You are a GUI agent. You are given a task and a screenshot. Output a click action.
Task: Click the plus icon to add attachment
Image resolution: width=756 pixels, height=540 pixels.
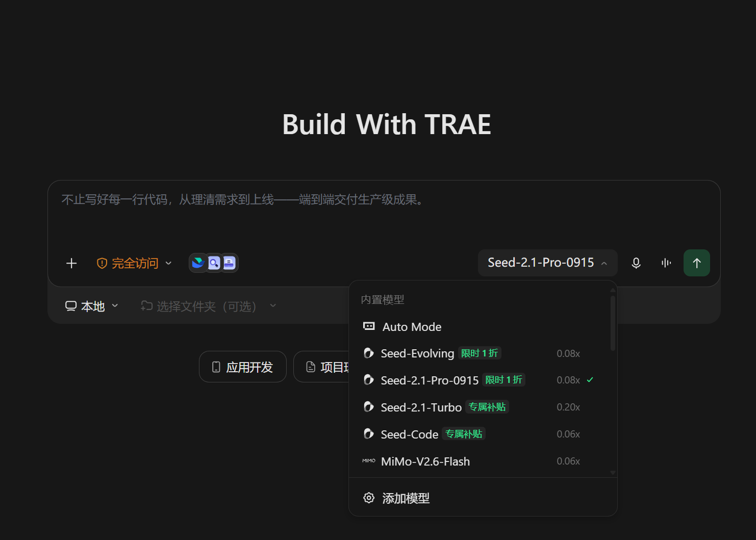tap(71, 263)
